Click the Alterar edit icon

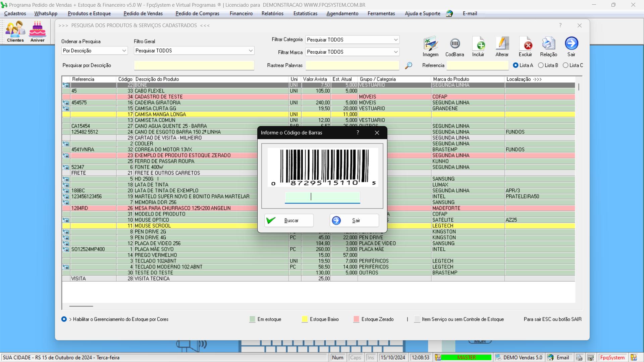(502, 47)
